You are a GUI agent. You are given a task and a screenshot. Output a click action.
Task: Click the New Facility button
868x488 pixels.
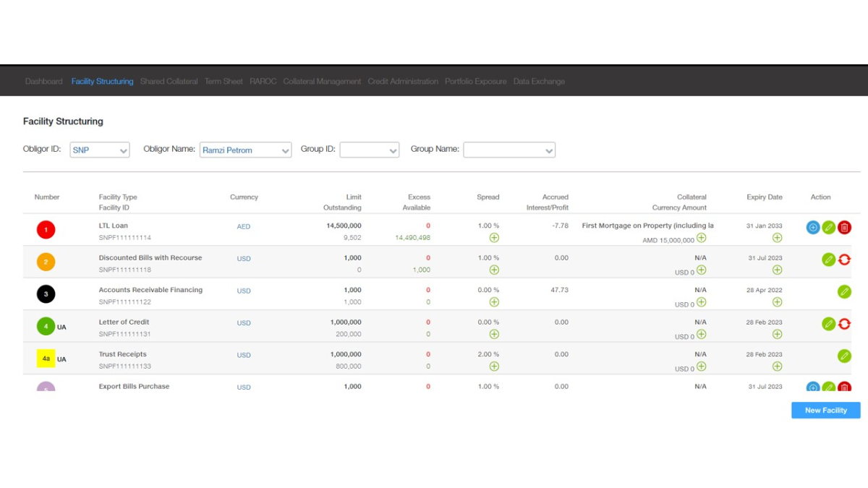coord(825,411)
